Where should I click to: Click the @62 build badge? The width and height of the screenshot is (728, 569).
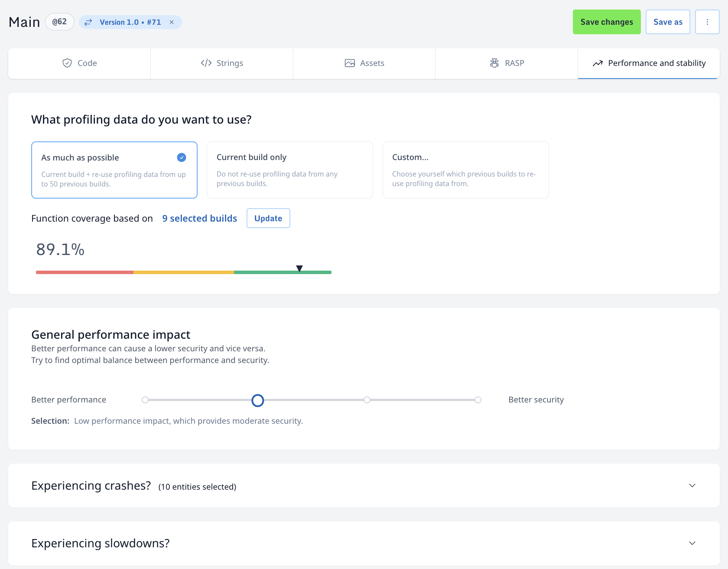click(x=59, y=22)
